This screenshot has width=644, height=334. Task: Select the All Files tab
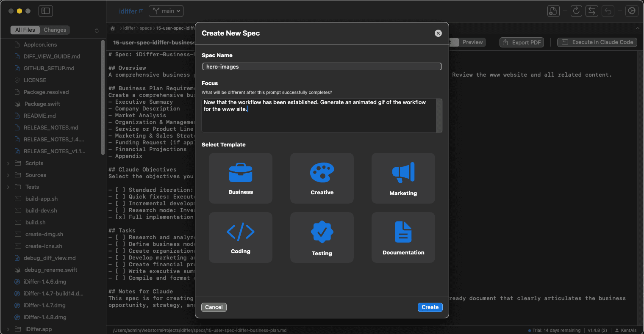tap(25, 30)
